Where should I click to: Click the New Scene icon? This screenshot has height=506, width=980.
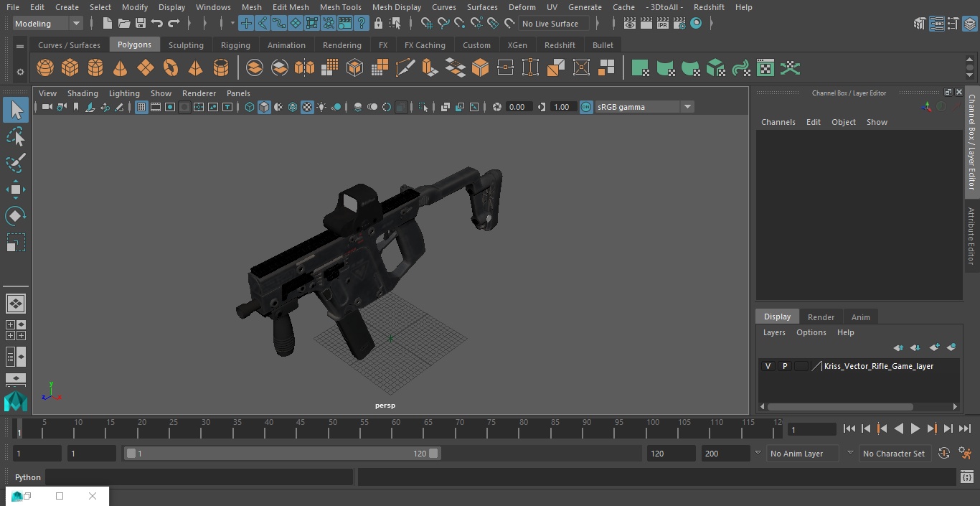click(x=107, y=24)
